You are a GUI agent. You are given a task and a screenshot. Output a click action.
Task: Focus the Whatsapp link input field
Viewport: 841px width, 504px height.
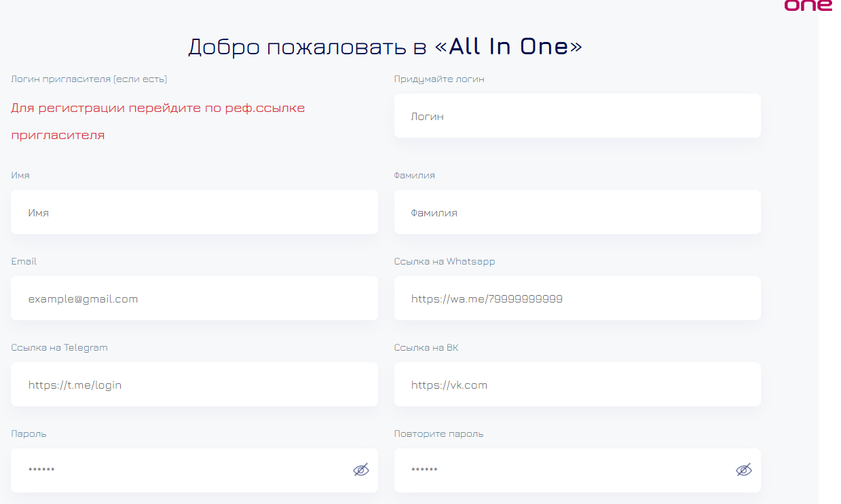577,298
